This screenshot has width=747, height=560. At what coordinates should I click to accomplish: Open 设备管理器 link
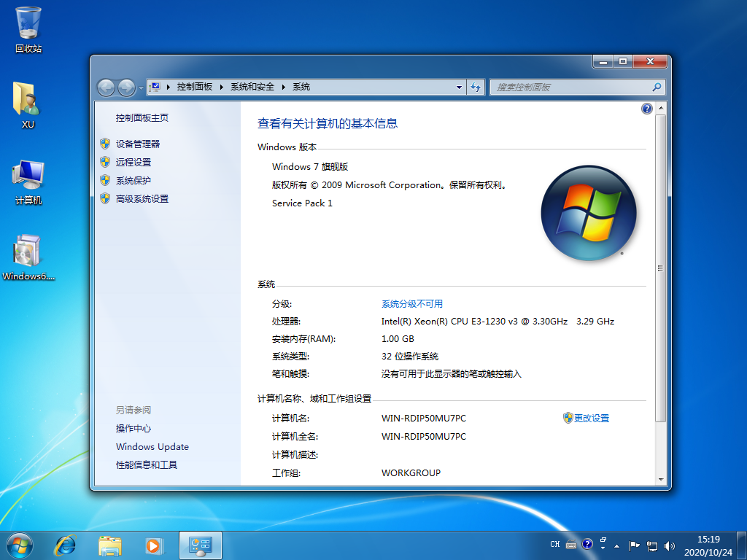pyautogui.click(x=138, y=144)
